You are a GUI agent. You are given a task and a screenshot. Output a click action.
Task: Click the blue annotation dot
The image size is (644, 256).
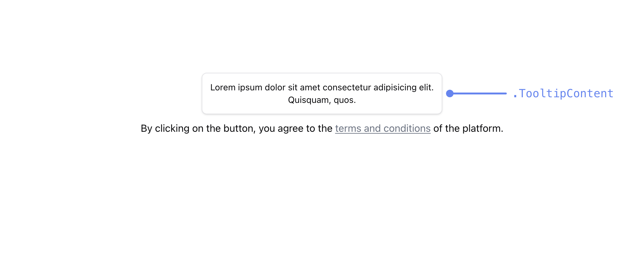[x=450, y=93]
